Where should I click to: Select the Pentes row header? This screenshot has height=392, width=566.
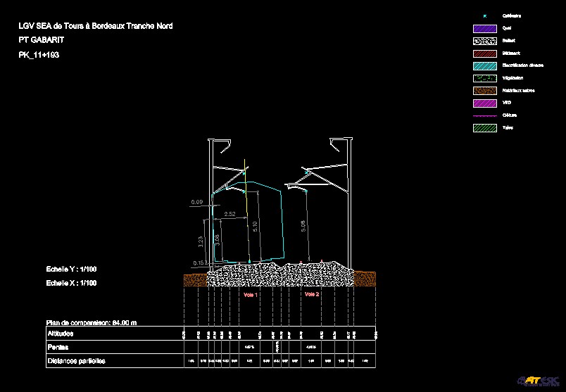point(58,347)
